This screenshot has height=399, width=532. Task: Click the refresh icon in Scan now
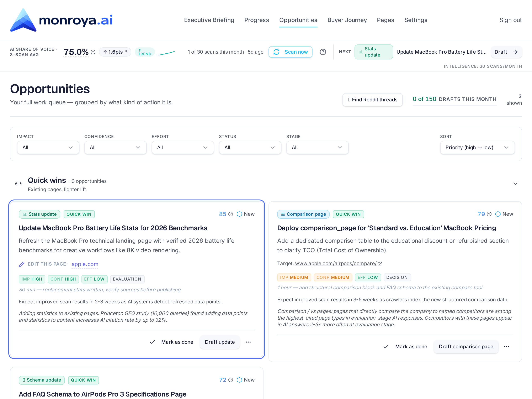click(x=276, y=52)
